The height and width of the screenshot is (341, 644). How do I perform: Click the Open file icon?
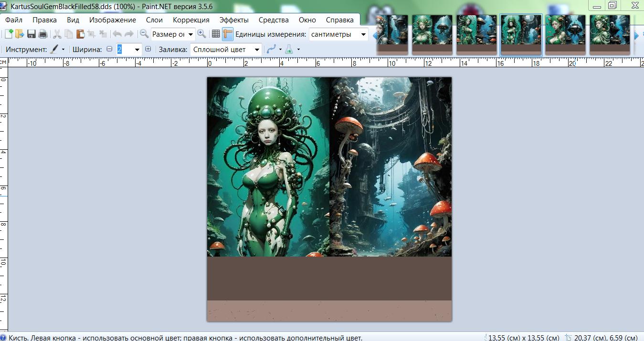[20, 34]
